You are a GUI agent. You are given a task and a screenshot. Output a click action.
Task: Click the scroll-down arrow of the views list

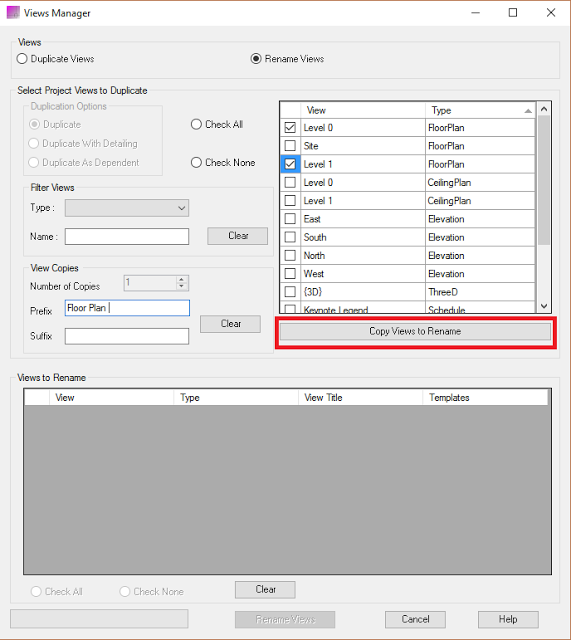click(x=544, y=306)
